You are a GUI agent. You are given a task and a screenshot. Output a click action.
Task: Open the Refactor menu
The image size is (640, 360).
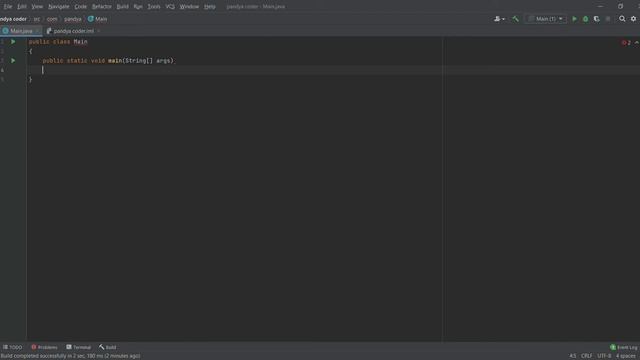pyautogui.click(x=102, y=7)
